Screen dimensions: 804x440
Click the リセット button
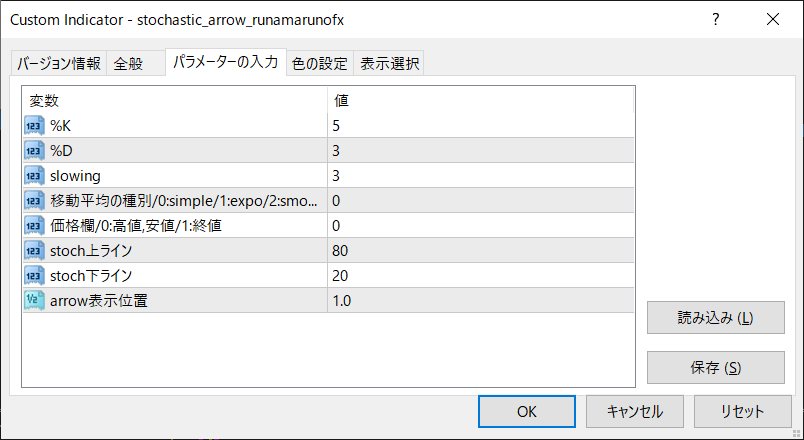(x=742, y=411)
